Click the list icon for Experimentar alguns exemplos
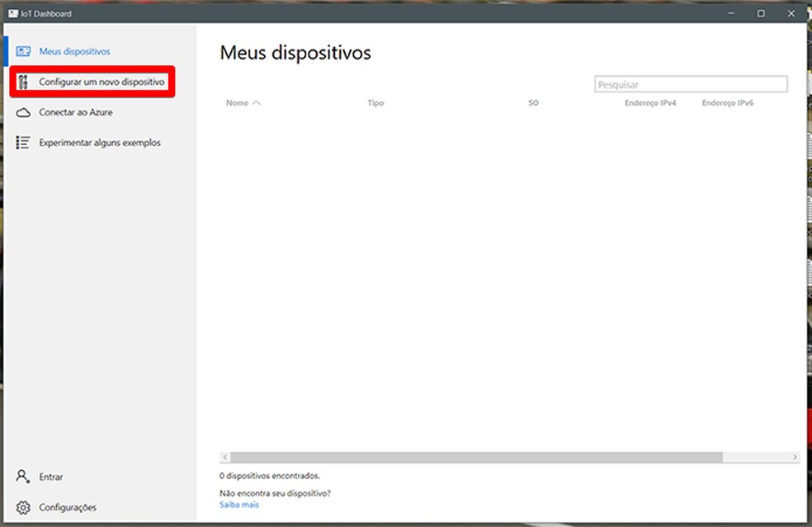The width and height of the screenshot is (812, 527). (23, 143)
